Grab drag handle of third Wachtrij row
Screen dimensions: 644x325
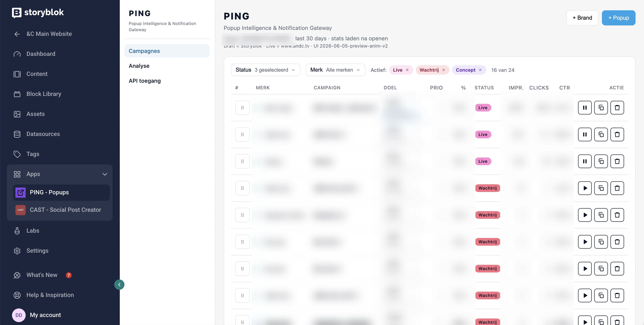(x=242, y=242)
